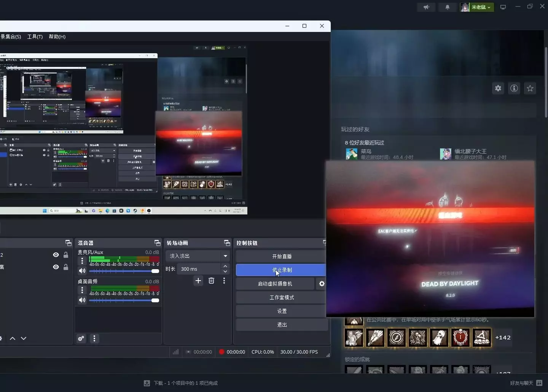
Task: Open the first unlocked achievement icon in the row
Action: [x=354, y=337]
